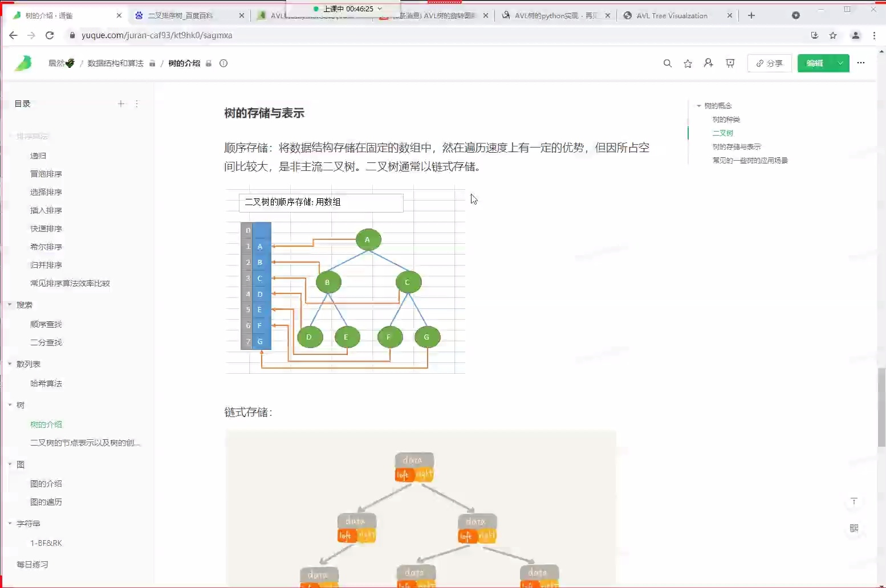Collapse the 搜索 section in sidebar
Image resolution: width=886 pixels, height=588 pixels.
pos(10,305)
